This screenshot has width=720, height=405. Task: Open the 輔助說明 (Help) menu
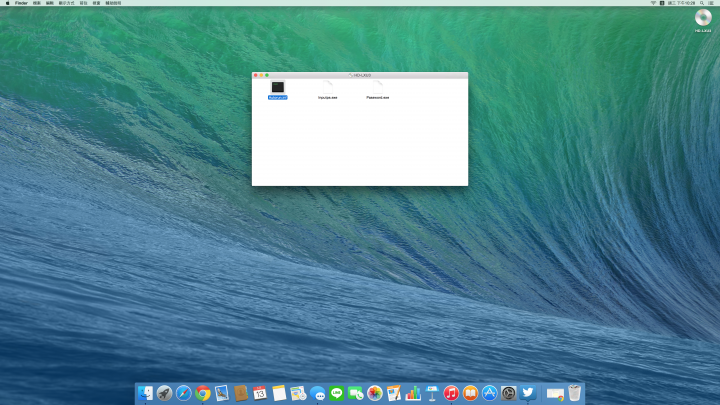pos(113,3)
